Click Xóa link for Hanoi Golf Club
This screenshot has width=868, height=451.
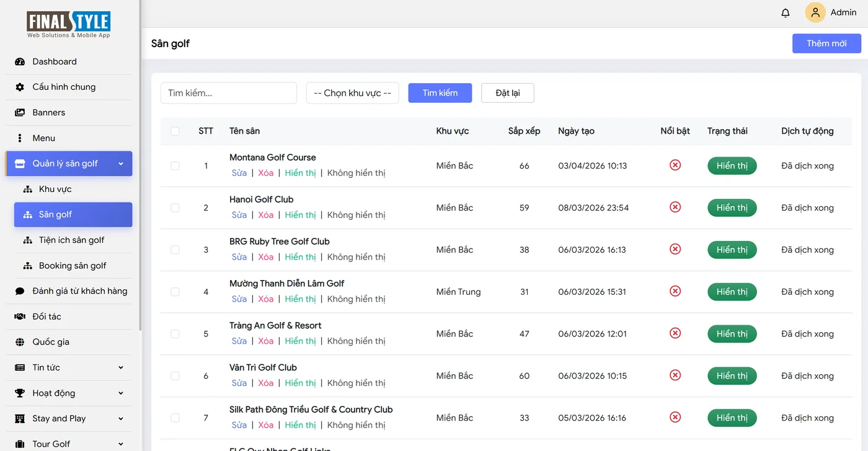(x=266, y=215)
